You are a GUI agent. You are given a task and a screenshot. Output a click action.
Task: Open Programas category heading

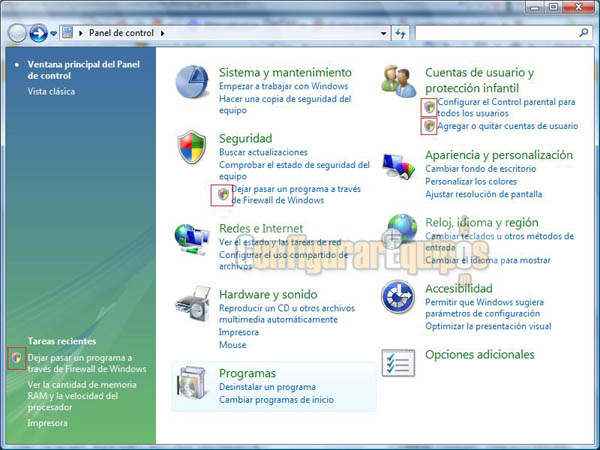tap(247, 373)
